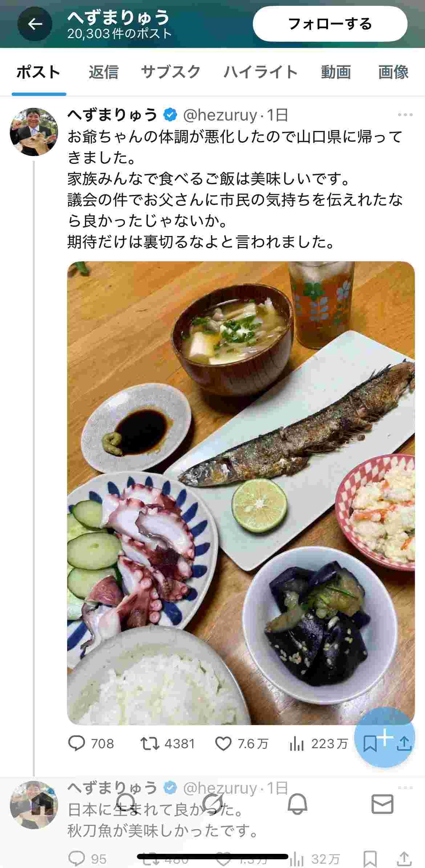Image resolution: width=425 pixels, height=868 pixels.
Task: Tap the floating compose post button
Action: pos(385,737)
